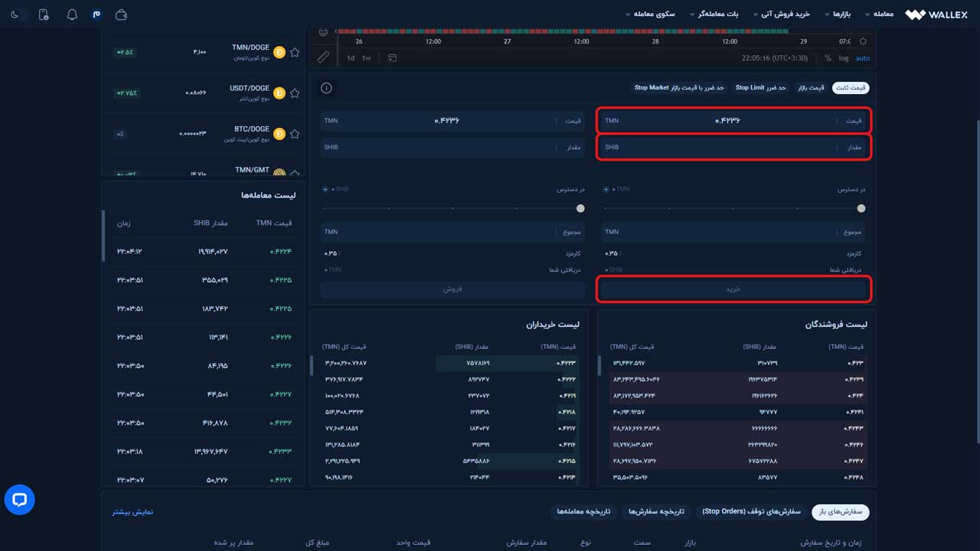Open the Stop Orders tab
980x551 pixels.
751,512
